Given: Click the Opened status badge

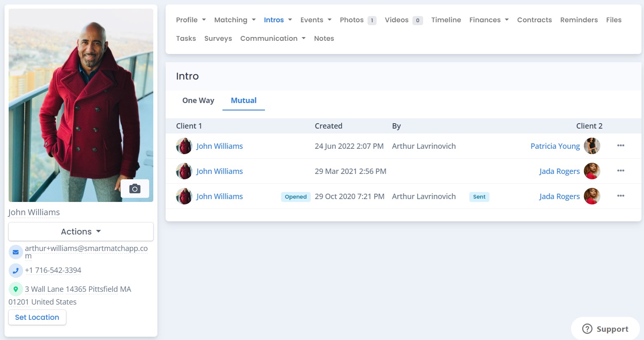Looking at the screenshot, I should tap(295, 197).
